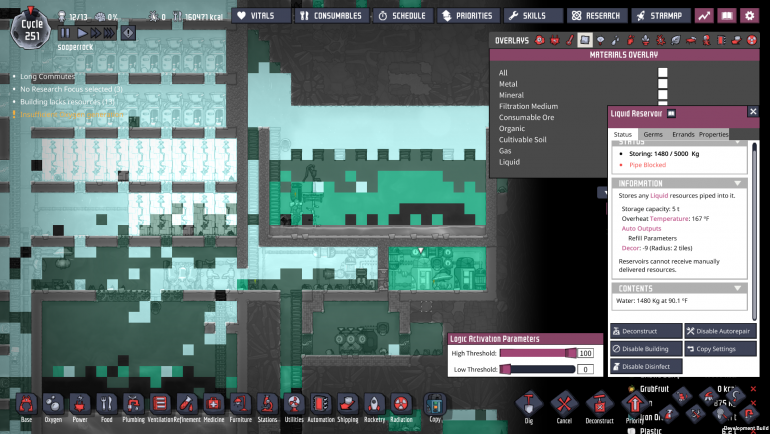Screen dimensions: 770x434
Task: Click Disable Building button
Action: click(646, 349)
